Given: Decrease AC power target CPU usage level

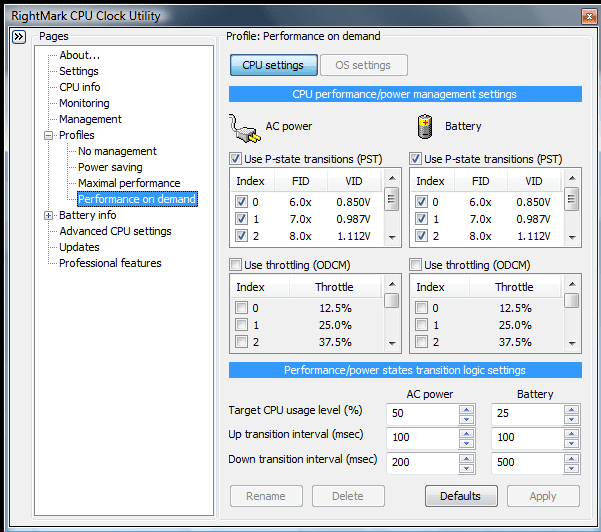Looking at the screenshot, I should pos(466,419).
